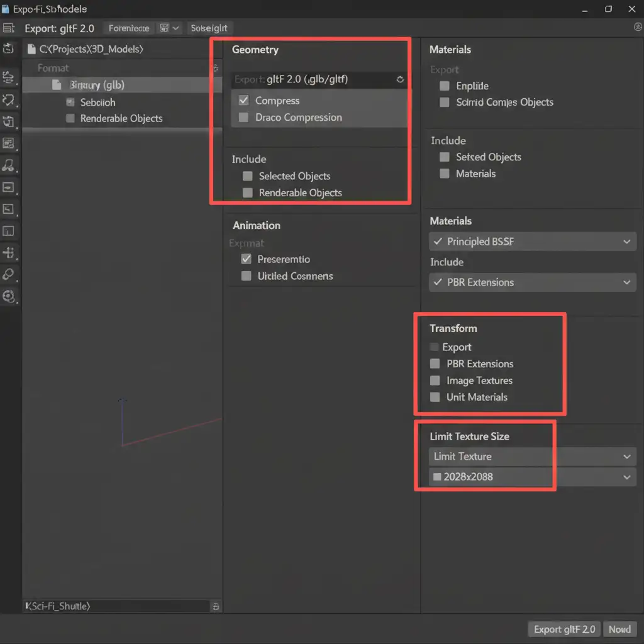644x644 pixels.
Task: Open the Limit Texture dropdown
Action: click(532, 457)
